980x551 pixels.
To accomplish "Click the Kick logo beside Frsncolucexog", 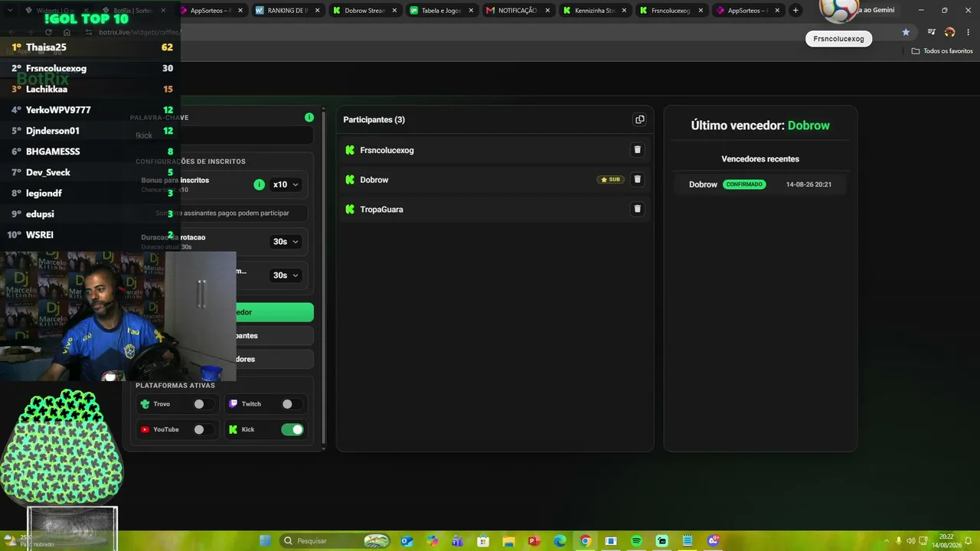I will [350, 150].
